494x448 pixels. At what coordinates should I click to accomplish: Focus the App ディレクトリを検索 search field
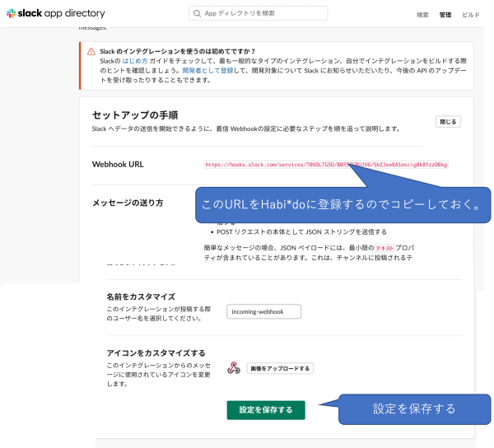[x=258, y=13]
